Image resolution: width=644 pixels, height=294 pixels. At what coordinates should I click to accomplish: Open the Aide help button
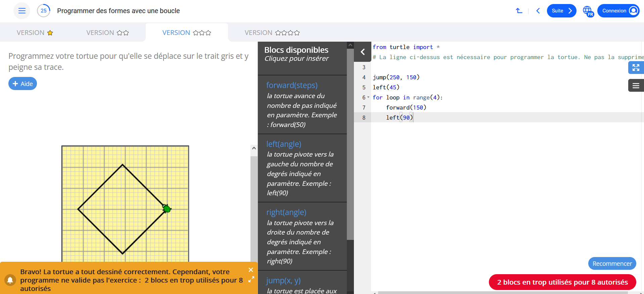click(x=22, y=84)
